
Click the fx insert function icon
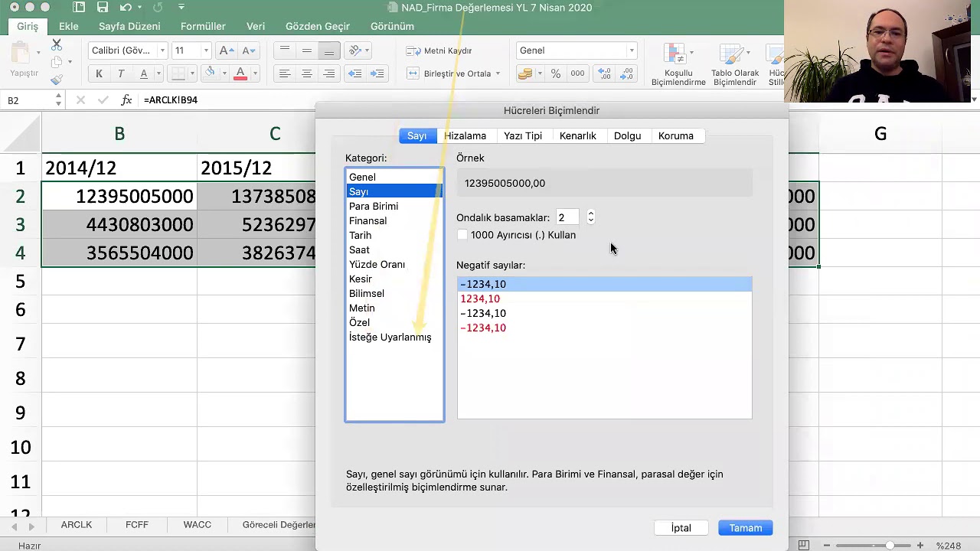coord(127,99)
